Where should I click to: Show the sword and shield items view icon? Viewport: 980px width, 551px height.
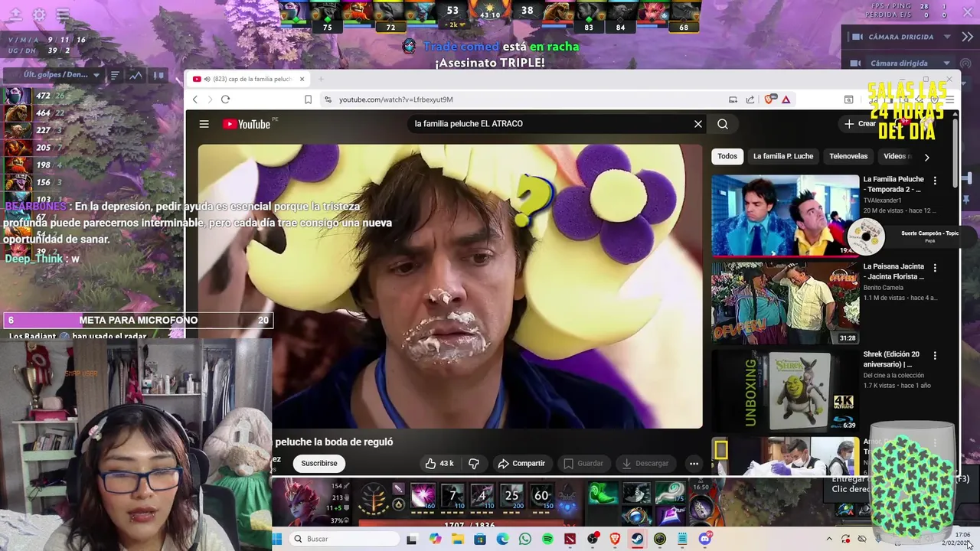[158, 75]
